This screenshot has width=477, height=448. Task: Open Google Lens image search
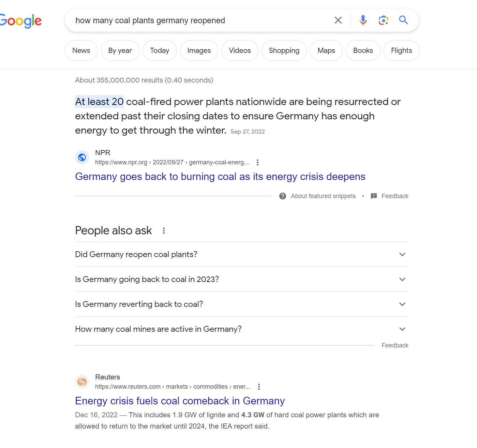383,20
